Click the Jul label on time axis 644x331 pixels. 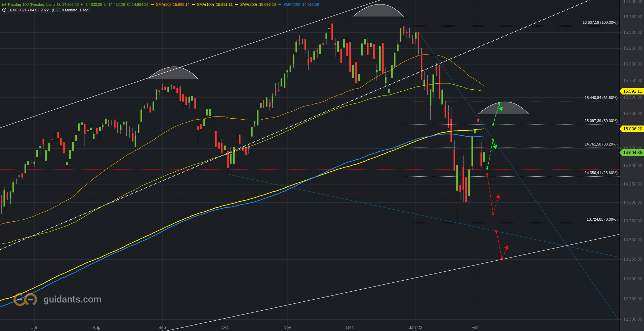pos(34,328)
